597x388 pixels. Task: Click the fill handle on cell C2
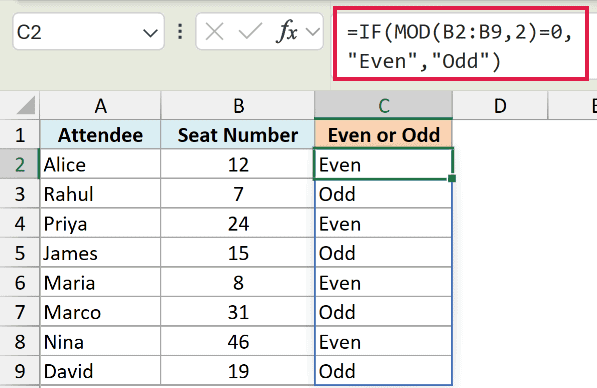point(452,178)
